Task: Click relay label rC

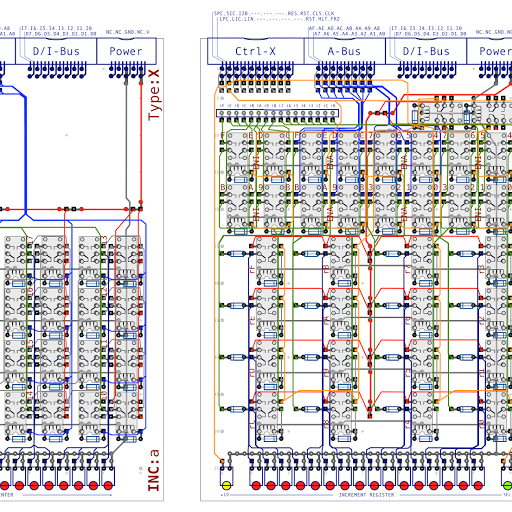Action: [x=252, y=424]
